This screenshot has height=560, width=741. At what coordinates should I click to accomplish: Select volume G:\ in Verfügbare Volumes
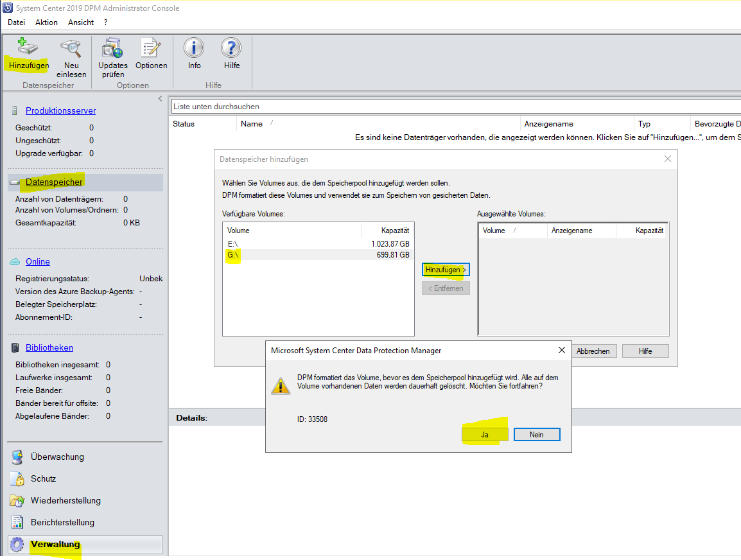click(x=318, y=255)
